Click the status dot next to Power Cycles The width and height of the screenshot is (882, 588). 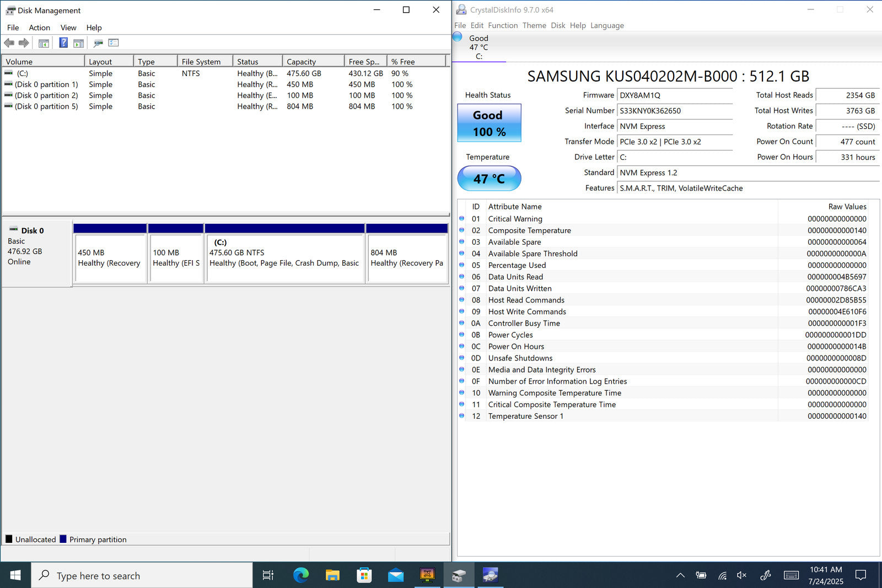[x=462, y=335]
